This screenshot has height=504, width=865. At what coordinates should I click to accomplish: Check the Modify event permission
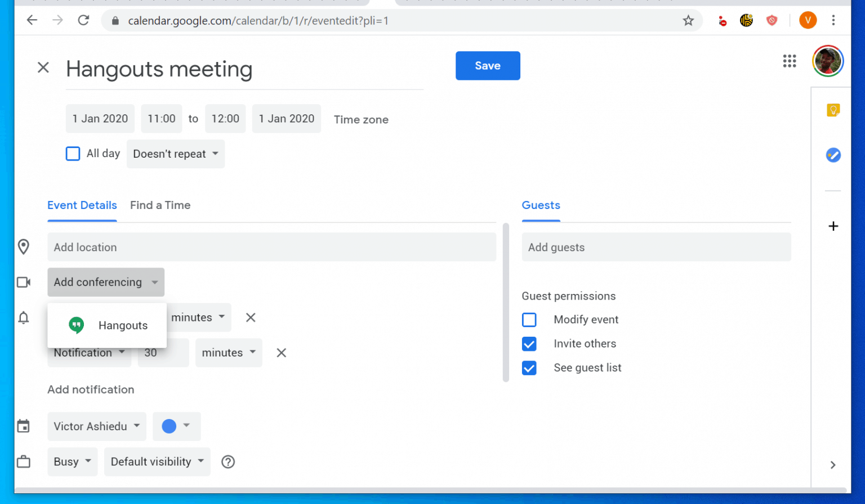coord(529,320)
